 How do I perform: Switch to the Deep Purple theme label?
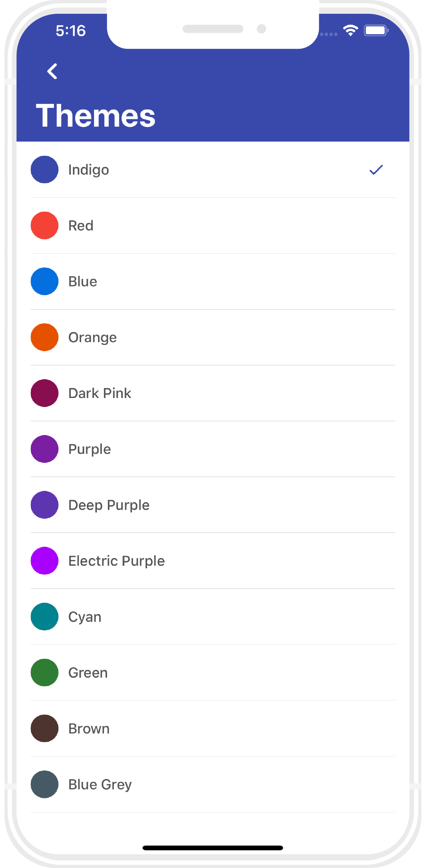pyautogui.click(x=109, y=505)
